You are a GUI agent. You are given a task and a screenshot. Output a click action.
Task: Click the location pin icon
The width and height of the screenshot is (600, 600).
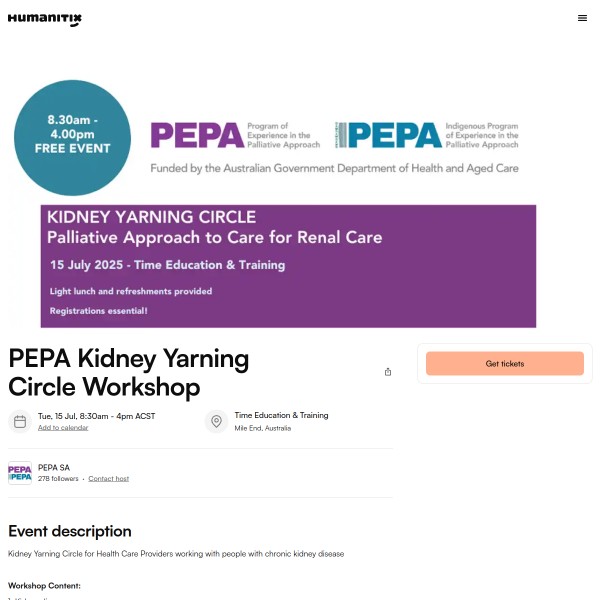[216, 421]
